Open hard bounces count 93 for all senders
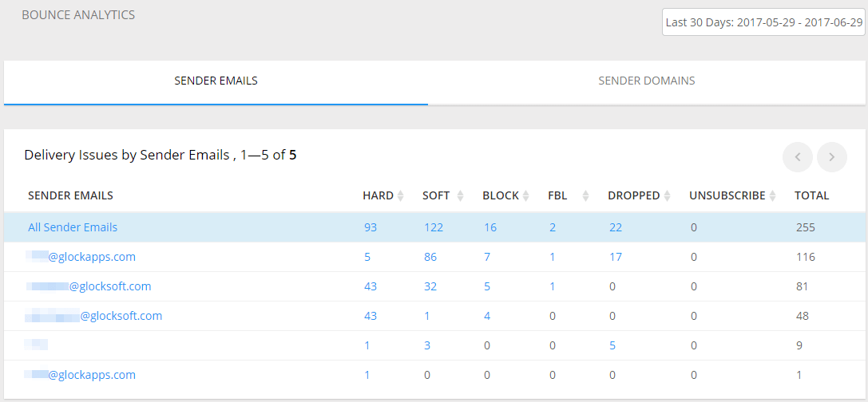Screen dimensions: 868x402 tap(371, 227)
